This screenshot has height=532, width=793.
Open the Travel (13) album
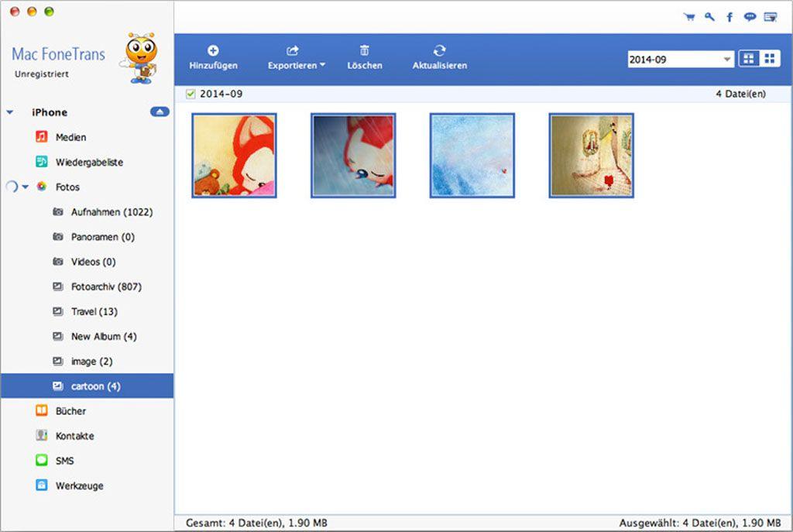tap(94, 311)
